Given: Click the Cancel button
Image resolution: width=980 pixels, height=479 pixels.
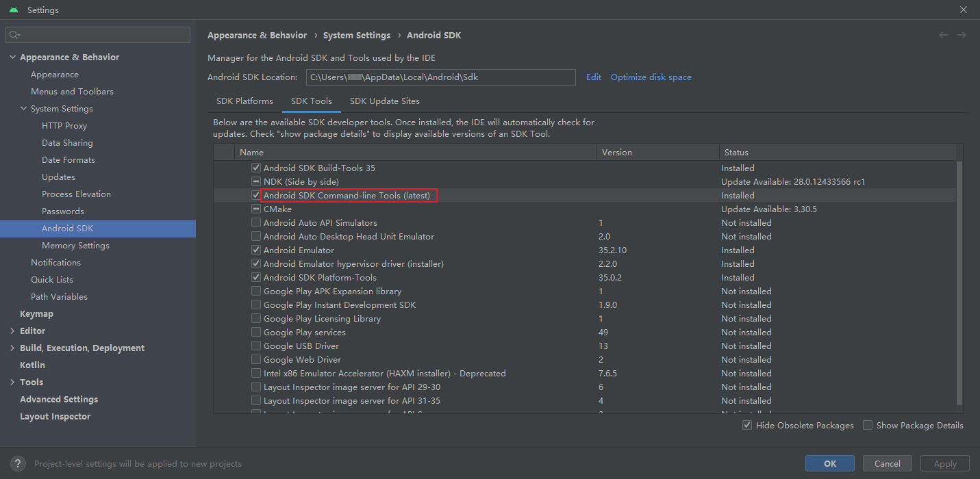Looking at the screenshot, I should [888, 463].
